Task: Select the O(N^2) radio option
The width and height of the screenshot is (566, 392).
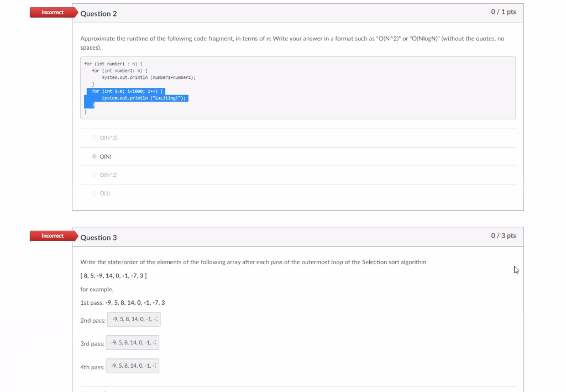Action: (94, 175)
